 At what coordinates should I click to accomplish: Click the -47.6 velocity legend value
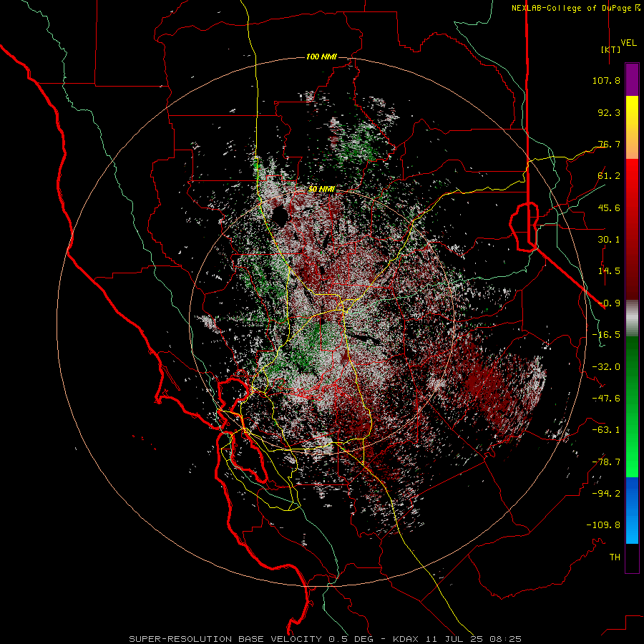(x=606, y=399)
